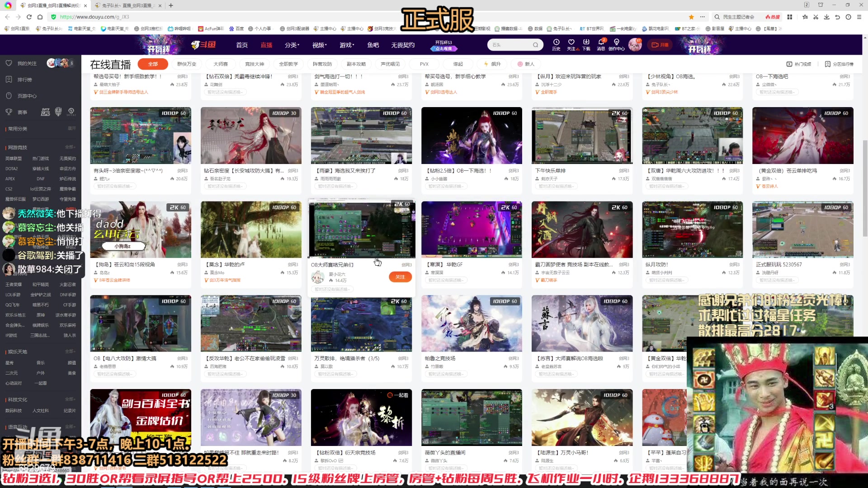Click KPL shield event icon in sidebar
This screenshot has height=488, width=868.
click(58, 112)
